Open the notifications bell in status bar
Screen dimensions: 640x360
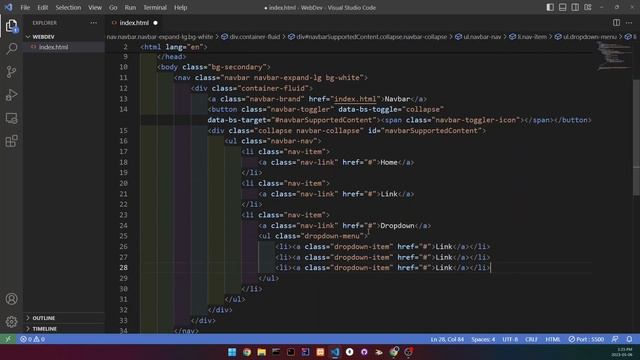pos(629,339)
